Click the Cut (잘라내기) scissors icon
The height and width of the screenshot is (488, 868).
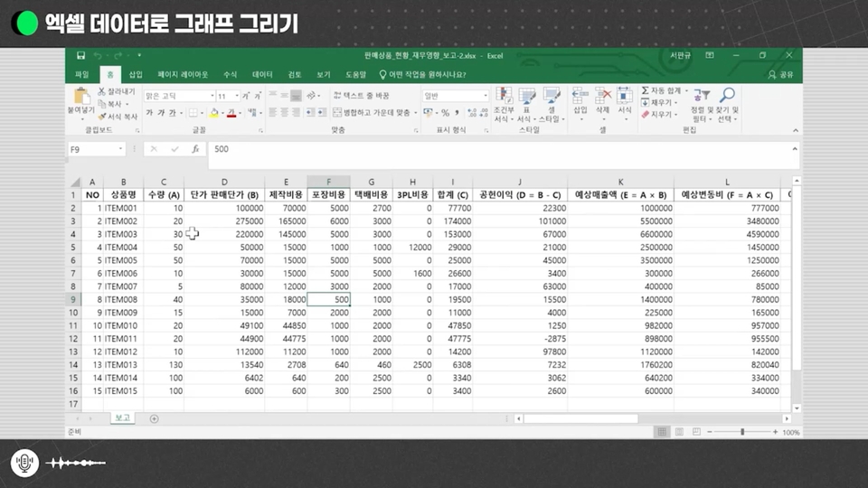[101, 91]
